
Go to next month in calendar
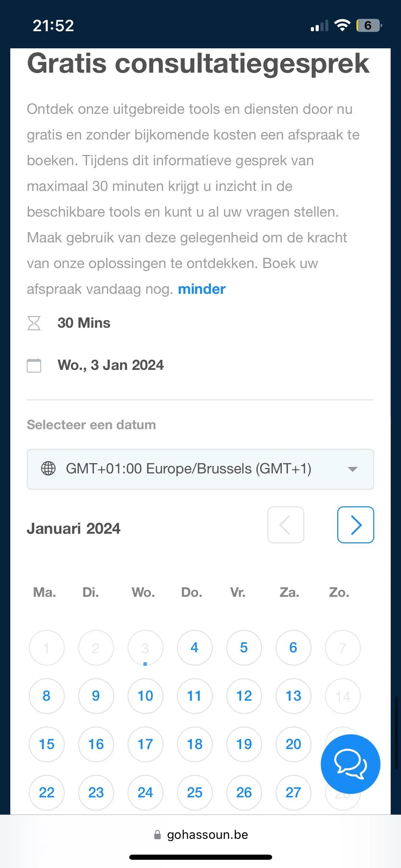pos(355,525)
